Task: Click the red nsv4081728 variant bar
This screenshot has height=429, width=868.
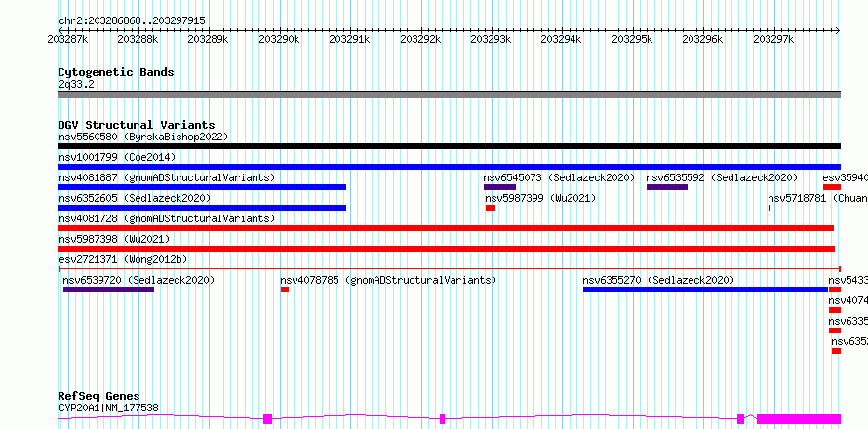Action: 446,228
